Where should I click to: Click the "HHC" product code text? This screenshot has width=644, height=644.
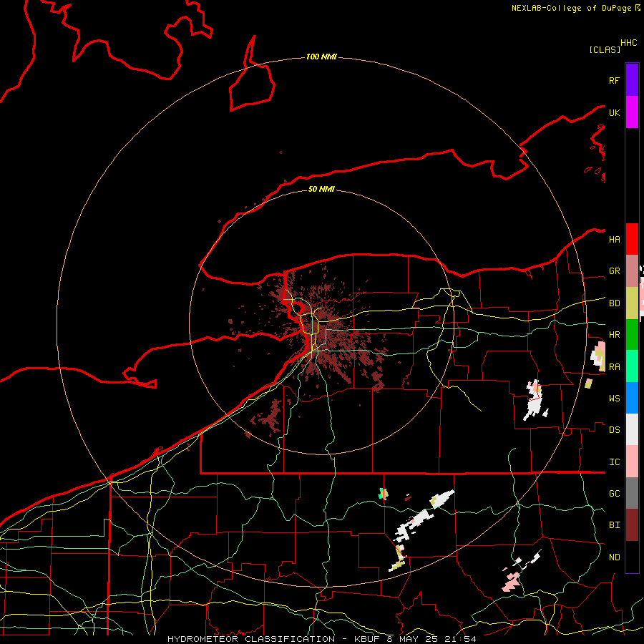[x=628, y=43]
